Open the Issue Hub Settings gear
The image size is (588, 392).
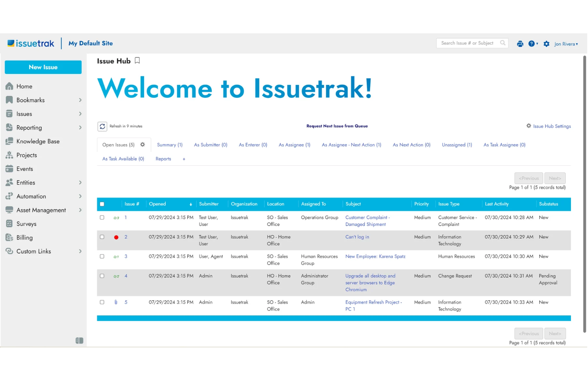click(529, 126)
